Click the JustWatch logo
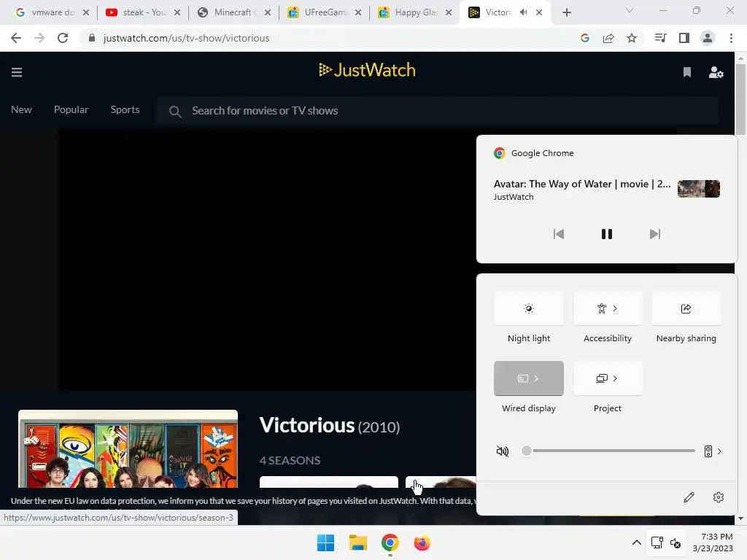This screenshot has height=560, width=747. point(367,70)
